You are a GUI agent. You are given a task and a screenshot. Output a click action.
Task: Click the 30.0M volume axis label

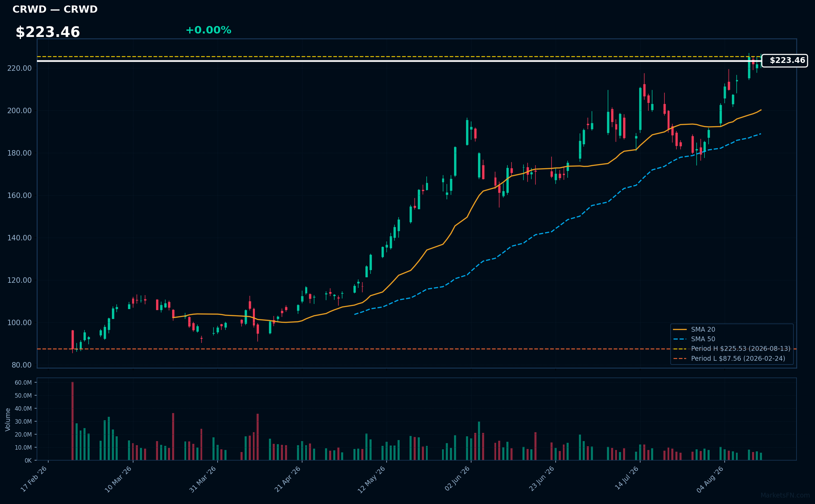[23, 422]
